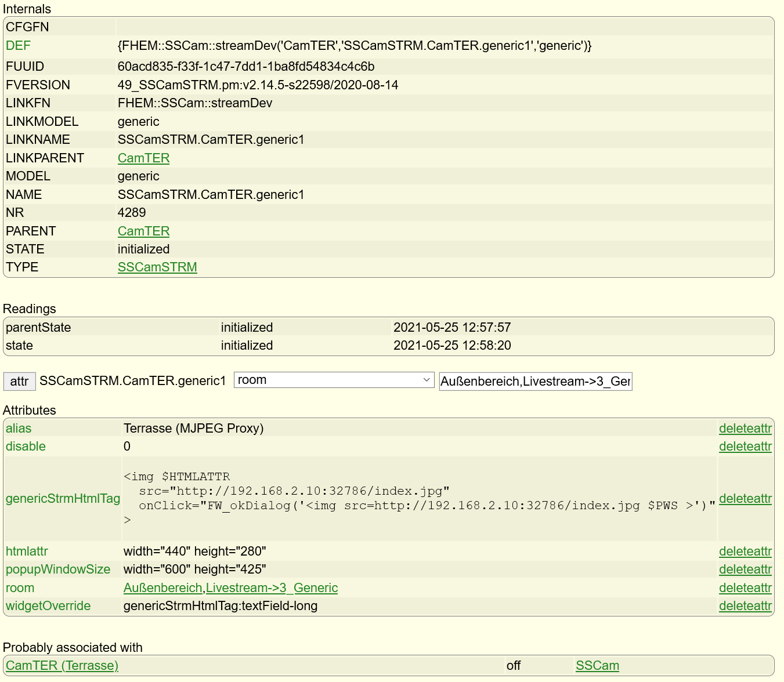Click the widgetOverride attribute name
Viewport: 784px width, 682px height.
tap(48, 606)
